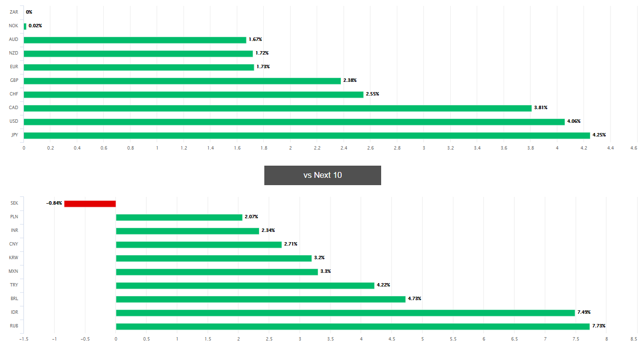The image size is (644, 343).
Task: Click the green IDR bar
Action: (x=345, y=313)
